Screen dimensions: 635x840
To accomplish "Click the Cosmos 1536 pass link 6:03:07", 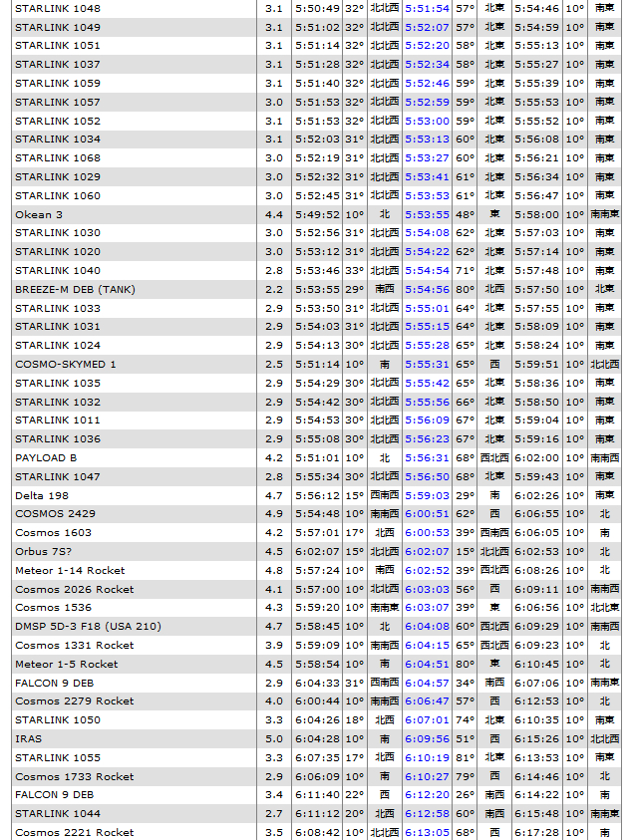I will coord(427,608).
